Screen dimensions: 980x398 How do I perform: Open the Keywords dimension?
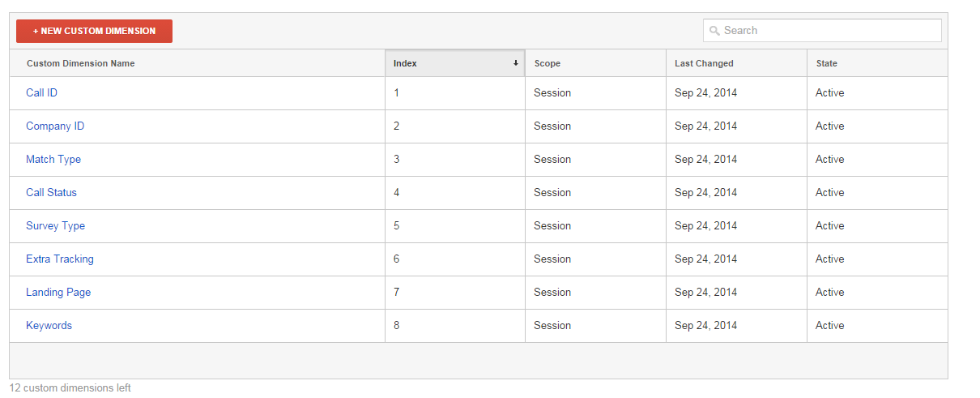[49, 326]
